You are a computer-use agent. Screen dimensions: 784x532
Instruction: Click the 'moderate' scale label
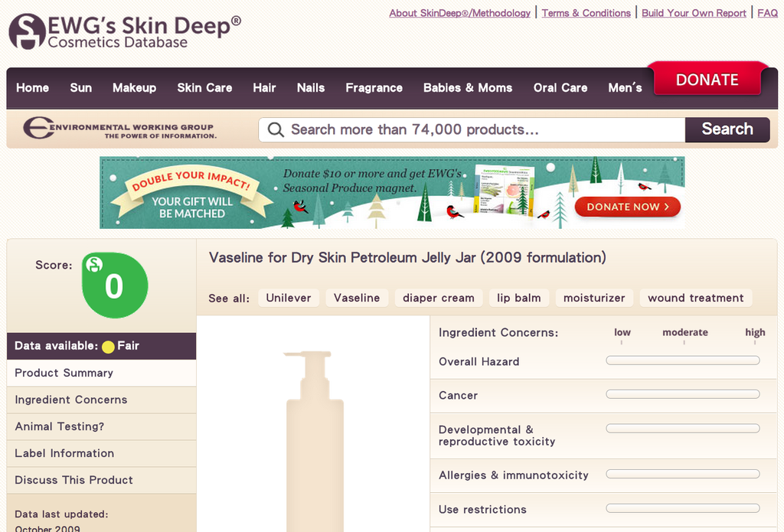(x=685, y=332)
